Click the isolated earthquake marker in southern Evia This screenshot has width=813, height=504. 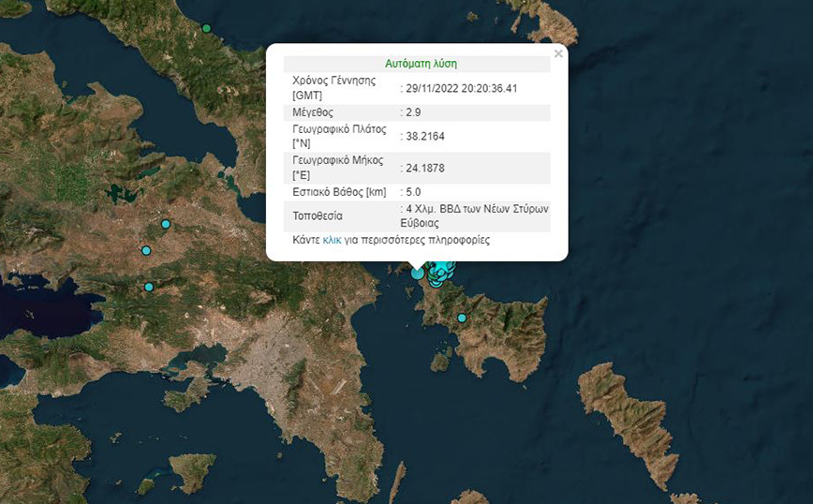[x=462, y=319]
